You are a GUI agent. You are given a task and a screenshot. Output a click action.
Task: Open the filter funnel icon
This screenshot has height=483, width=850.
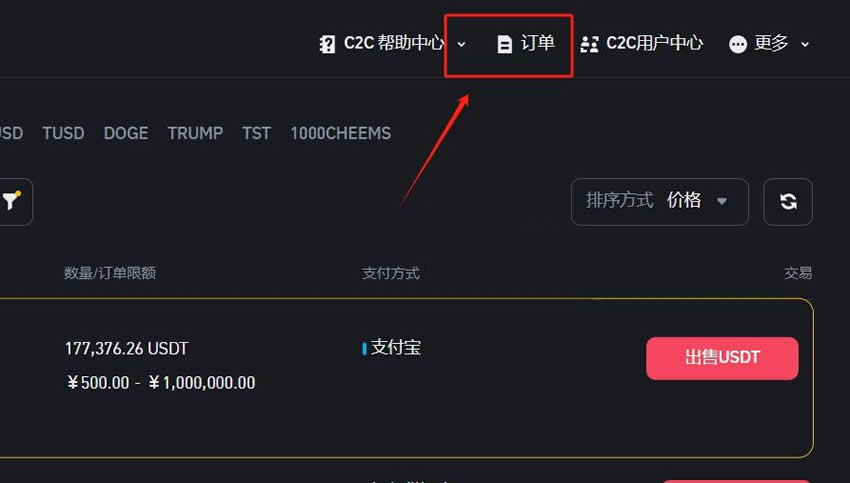[11, 201]
